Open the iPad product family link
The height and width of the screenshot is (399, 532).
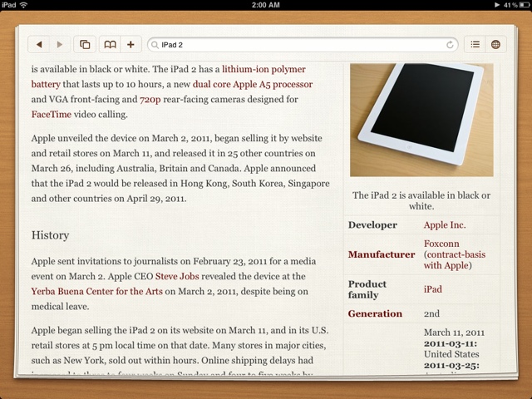pyautogui.click(x=432, y=289)
